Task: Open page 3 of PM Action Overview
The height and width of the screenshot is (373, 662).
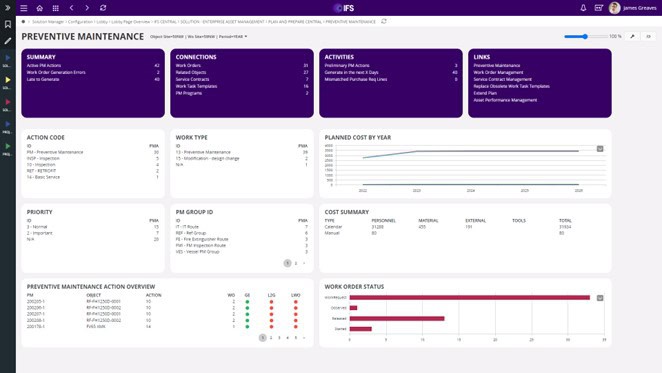Action: click(279, 338)
